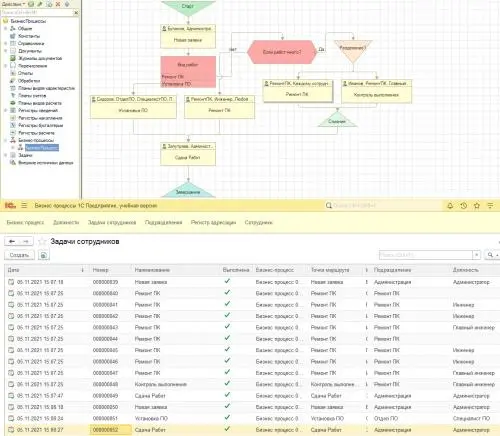Click the Выполнена checkmark in row 000000040
The image size is (500, 436).
point(227,293)
